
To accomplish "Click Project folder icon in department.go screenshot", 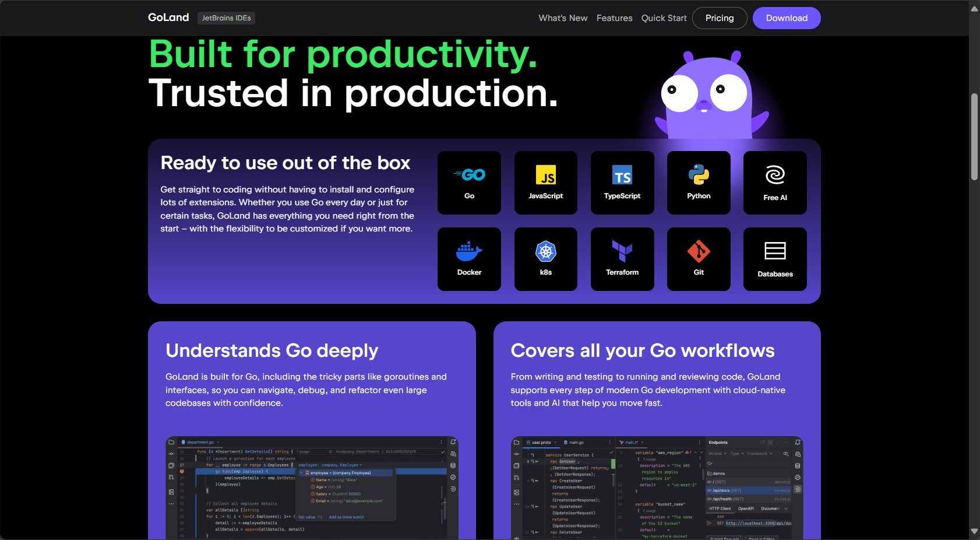I will [x=171, y=442].
